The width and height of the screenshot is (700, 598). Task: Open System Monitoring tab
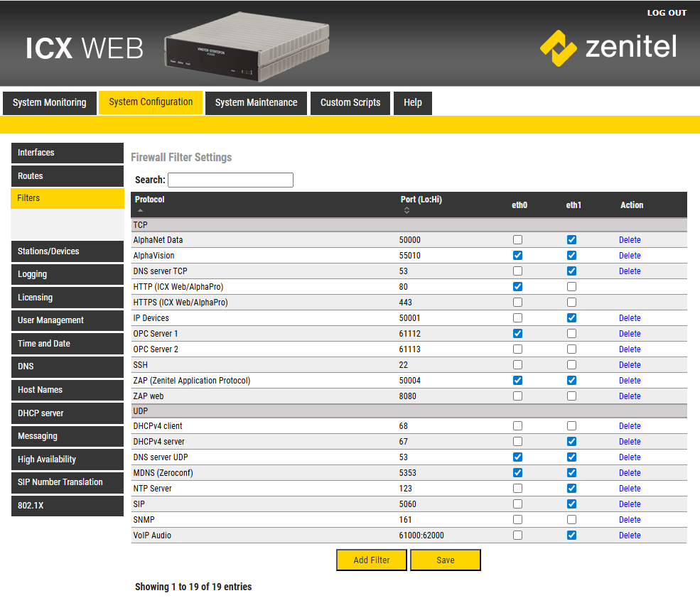(x=50, y=103)
